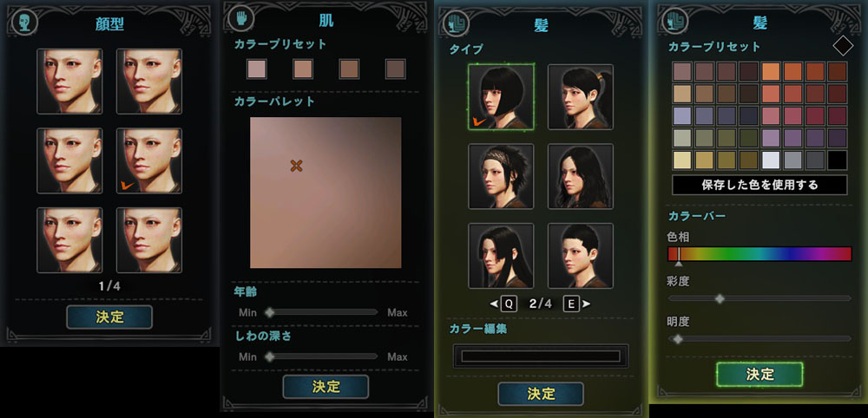Confirm face type with 決定 button
The image size is (868, 418).
click(109, 317)
